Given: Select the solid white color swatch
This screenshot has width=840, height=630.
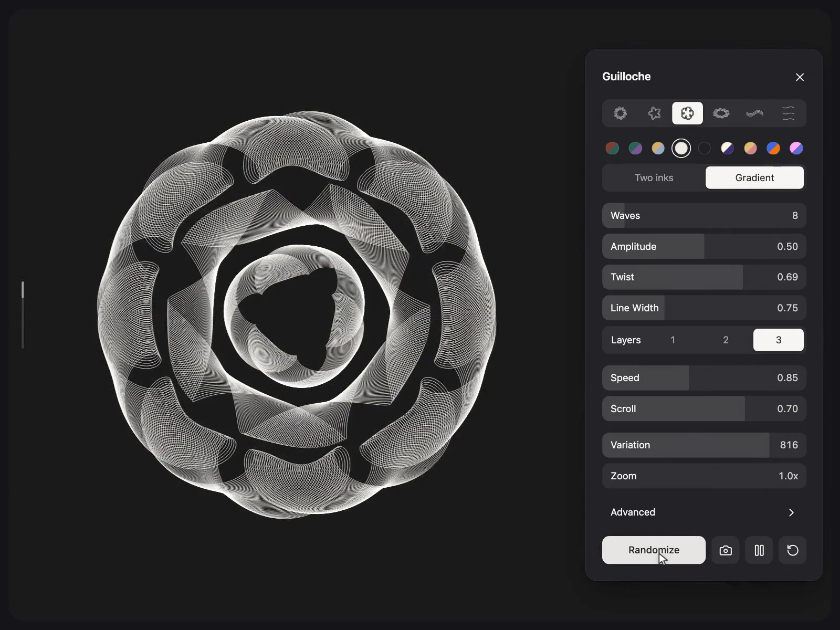Looking at the screenshot, I should click(681, 149).
